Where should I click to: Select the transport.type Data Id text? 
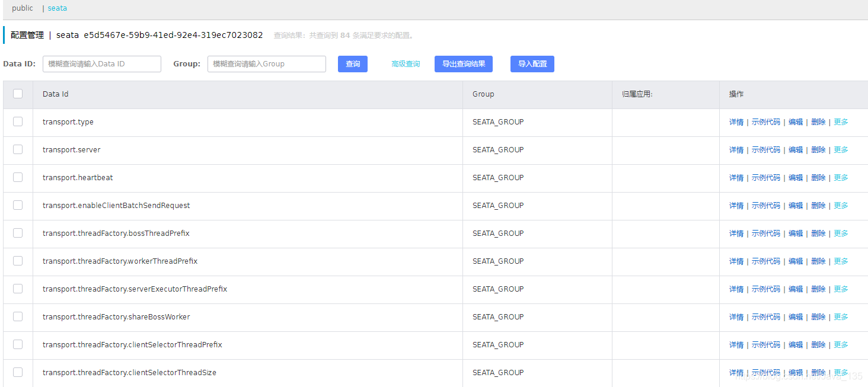[x=68, y=122]
